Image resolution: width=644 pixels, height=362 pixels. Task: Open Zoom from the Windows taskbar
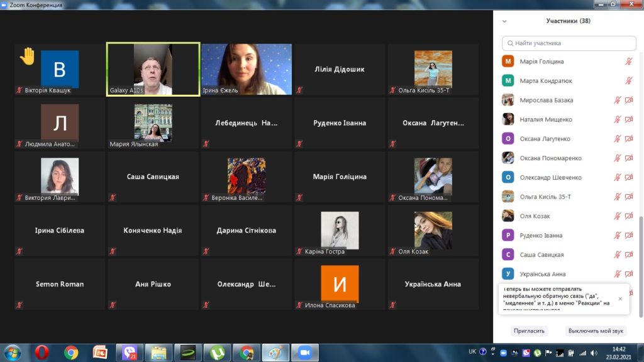pos(305,353)
